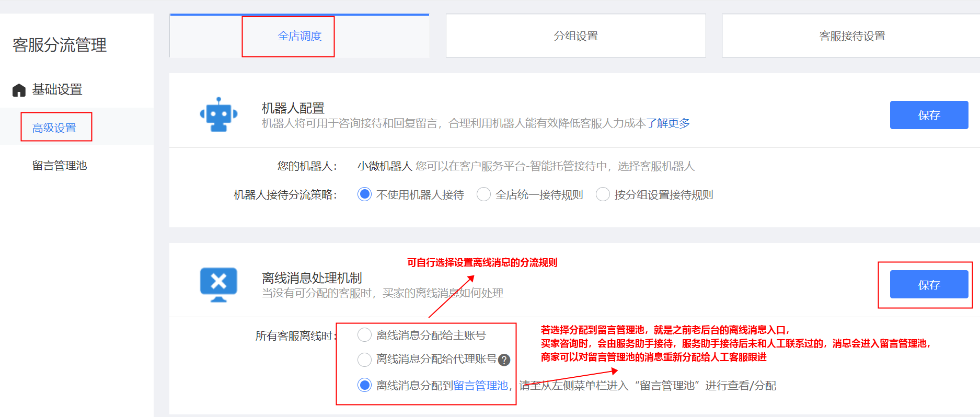
Task: Select 不使用机器人接待 radio option
Action: (x=364, y=194)
